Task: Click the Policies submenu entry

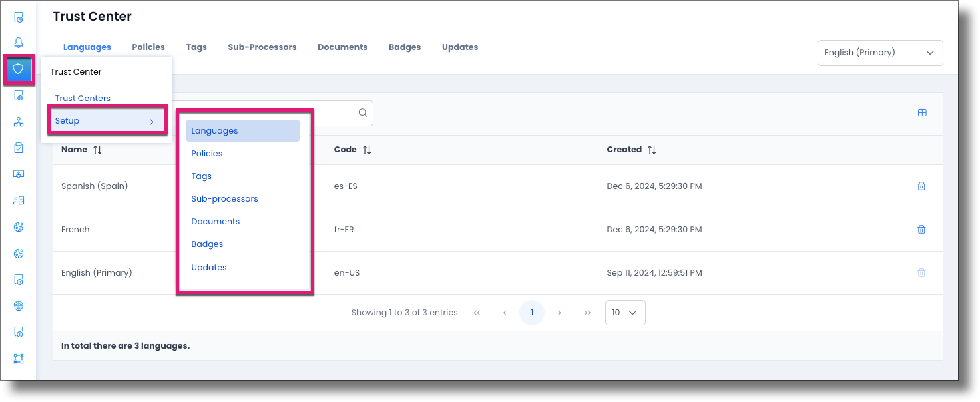Action: coord(207,153)
